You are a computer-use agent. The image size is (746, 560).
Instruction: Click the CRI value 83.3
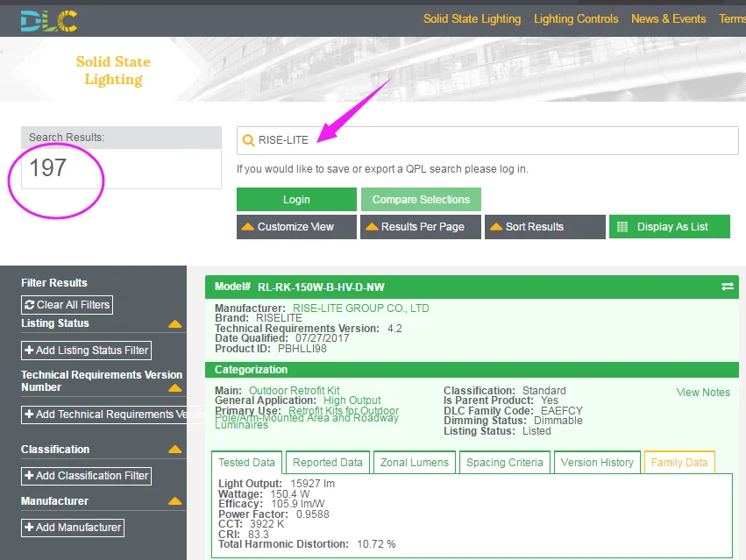[259, 535]
